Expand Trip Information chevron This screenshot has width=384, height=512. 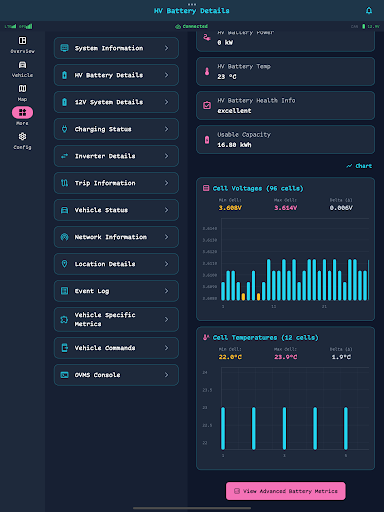[167, 183]
